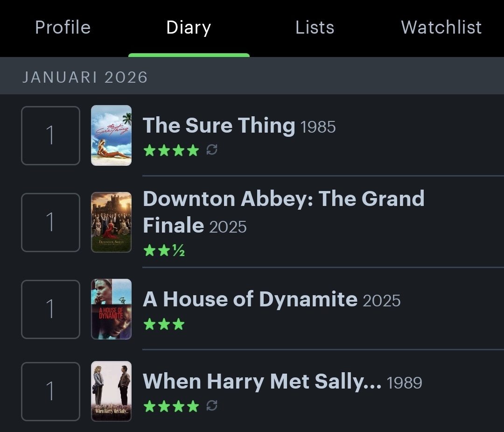Open A House of Dynamite poster
The height and width of the screenshot is (432, 504).
pos(111,309)
